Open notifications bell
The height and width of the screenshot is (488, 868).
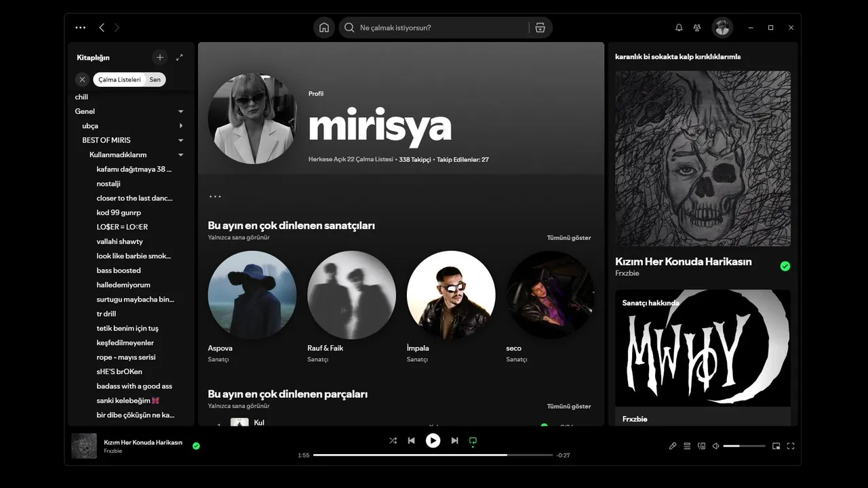point(679,28)
